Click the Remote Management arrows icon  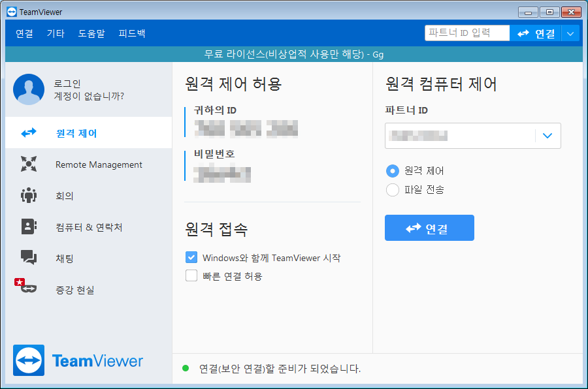[29, 164]
